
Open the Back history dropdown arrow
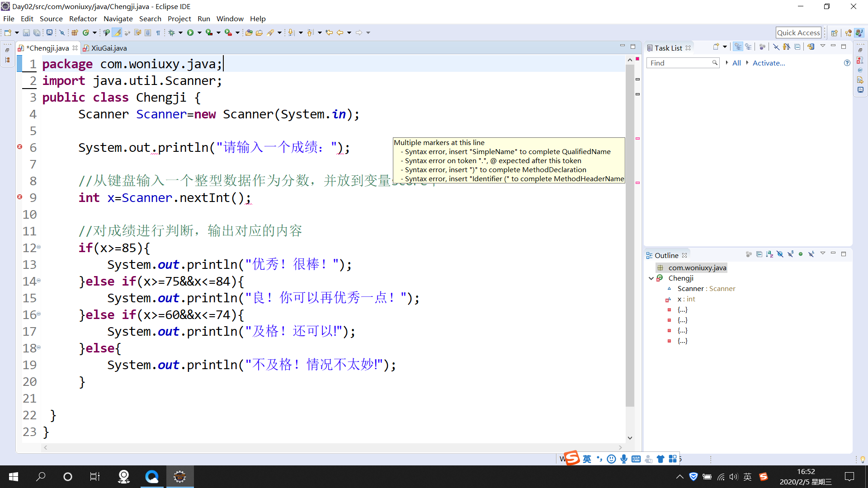(349, 33)
